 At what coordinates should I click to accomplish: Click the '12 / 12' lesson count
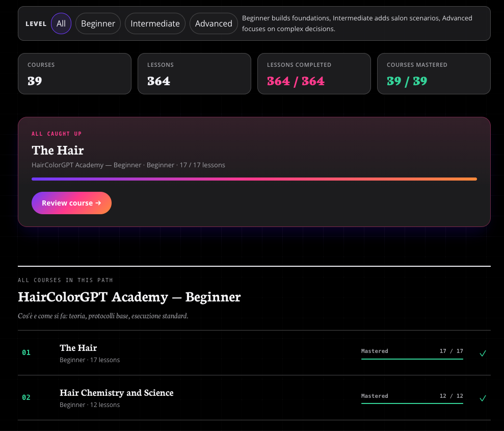(452, 396)
